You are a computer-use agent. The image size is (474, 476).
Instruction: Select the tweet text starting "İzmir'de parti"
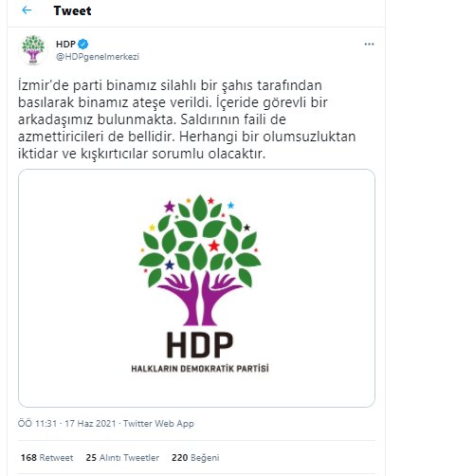[187, 119]
